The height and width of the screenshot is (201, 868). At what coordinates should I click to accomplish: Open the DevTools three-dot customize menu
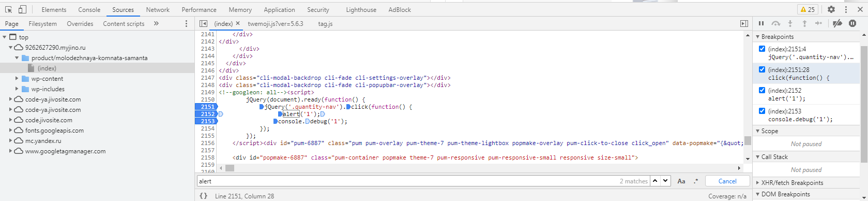(x=846, y=9)
